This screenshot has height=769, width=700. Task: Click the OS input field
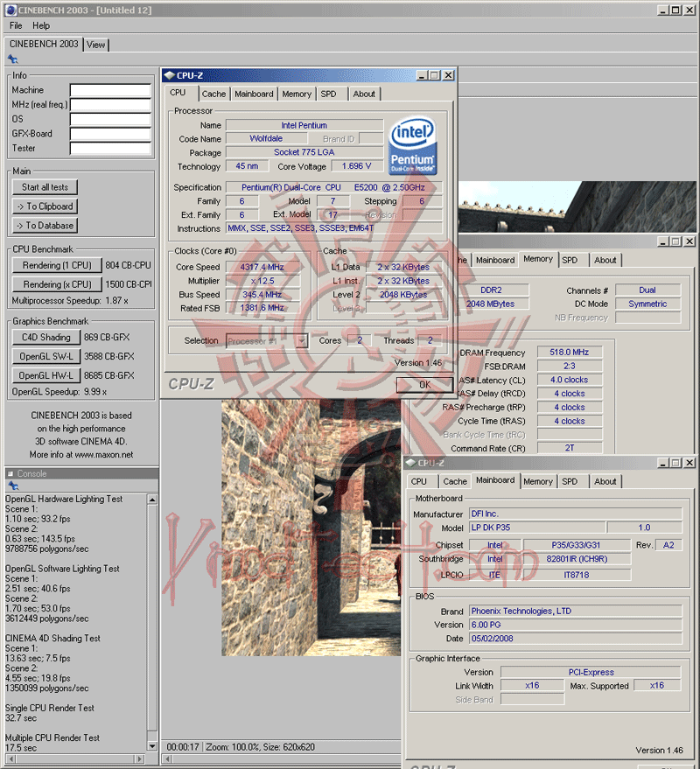coord(110,119)
